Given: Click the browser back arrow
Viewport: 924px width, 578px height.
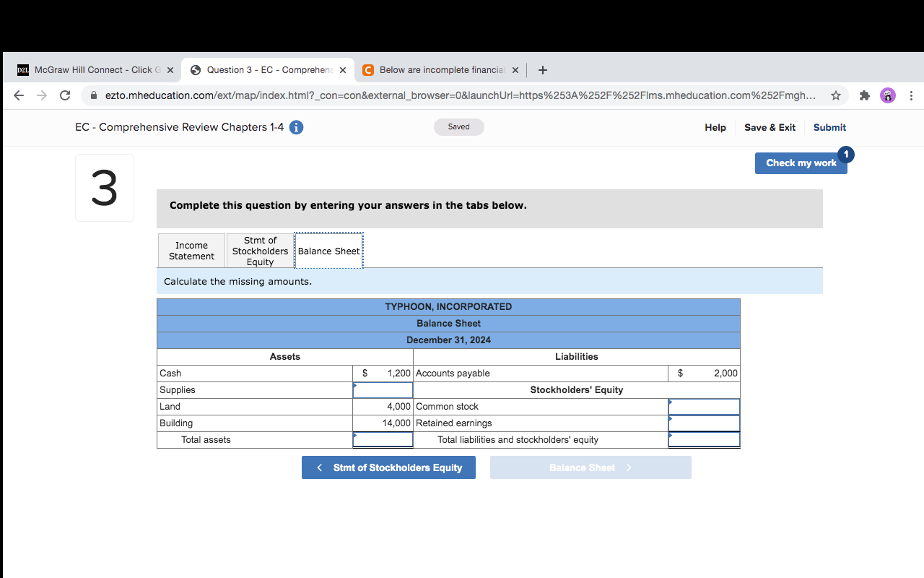Looking at the screenshot, I should coord(19,95).
